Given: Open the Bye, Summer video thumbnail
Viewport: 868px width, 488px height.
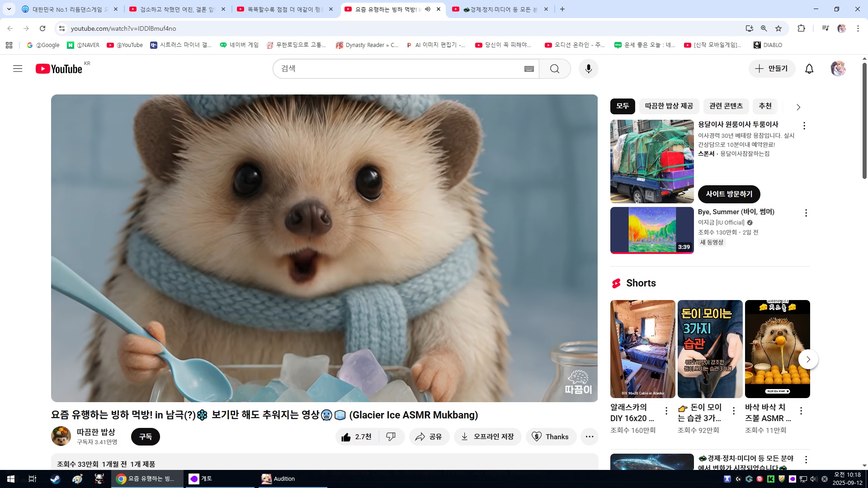Looking at the screenshot, I should tap(651, 230).
